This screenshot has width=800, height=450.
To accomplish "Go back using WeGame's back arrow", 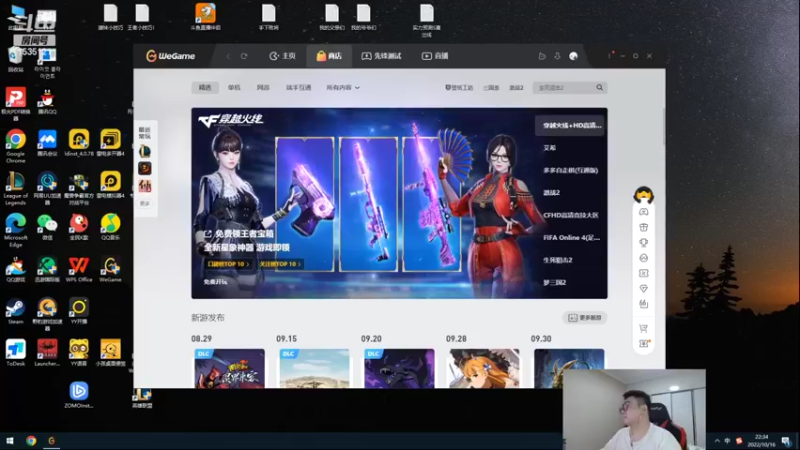I will [x=228, y=56].
